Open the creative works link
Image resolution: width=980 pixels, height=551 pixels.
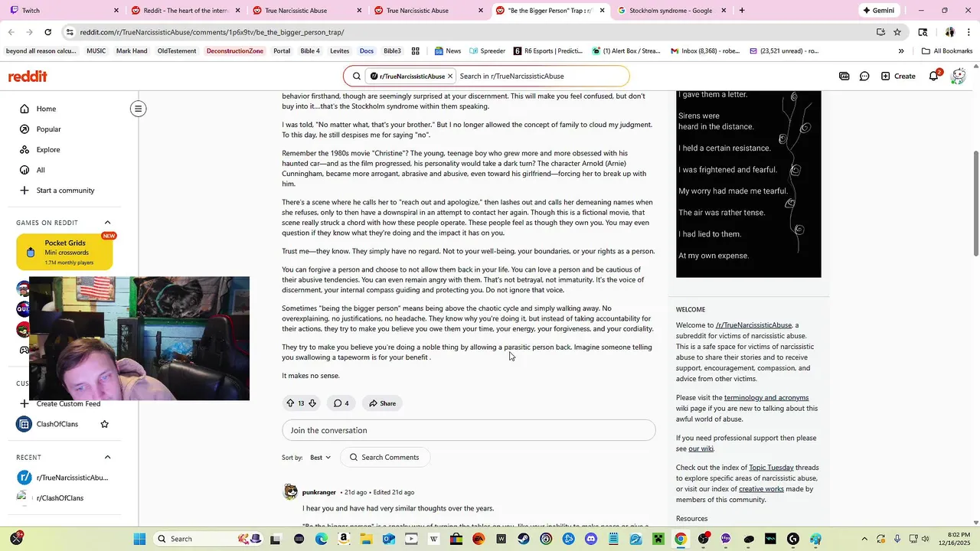761,489
